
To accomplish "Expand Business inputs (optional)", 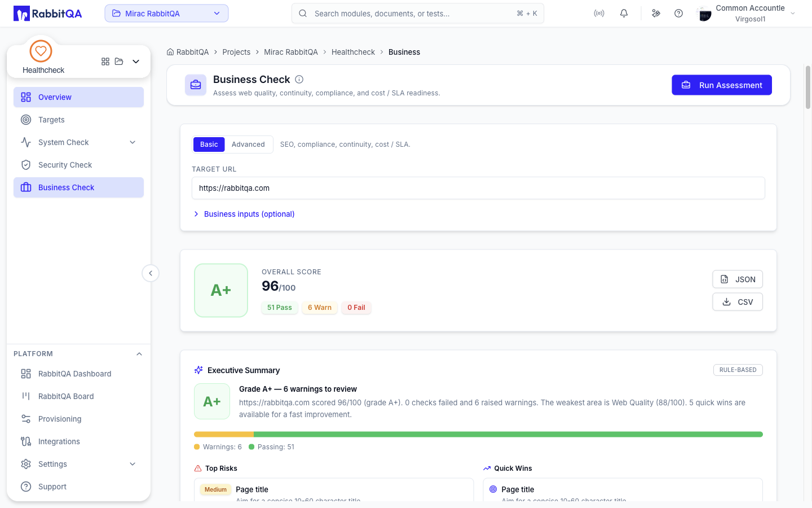I will point(244,214).
